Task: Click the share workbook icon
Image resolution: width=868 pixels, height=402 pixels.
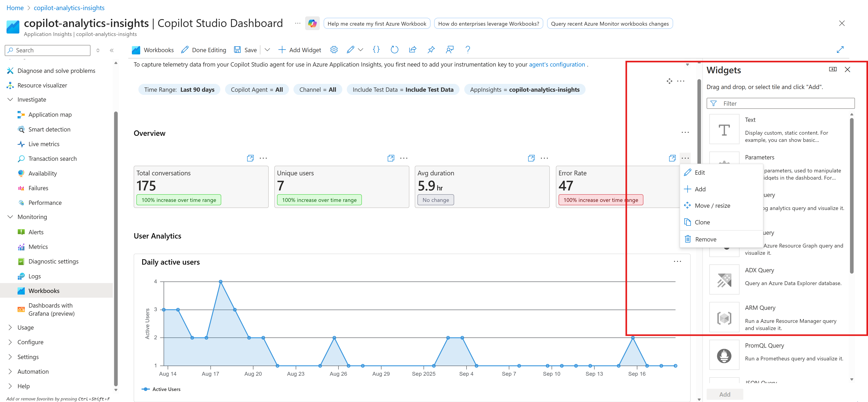Action: [413, 49]
